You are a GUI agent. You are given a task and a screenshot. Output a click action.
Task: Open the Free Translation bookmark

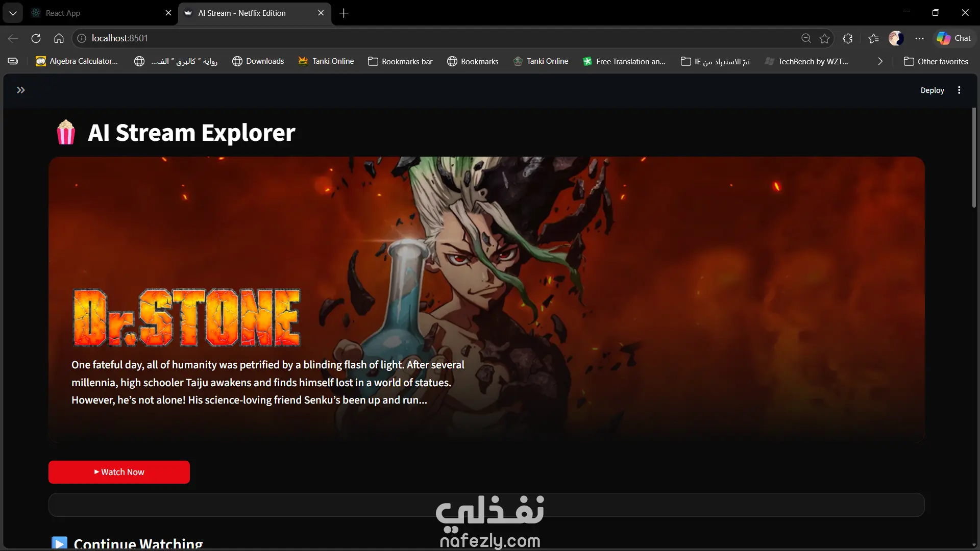[x=624, y=61]
